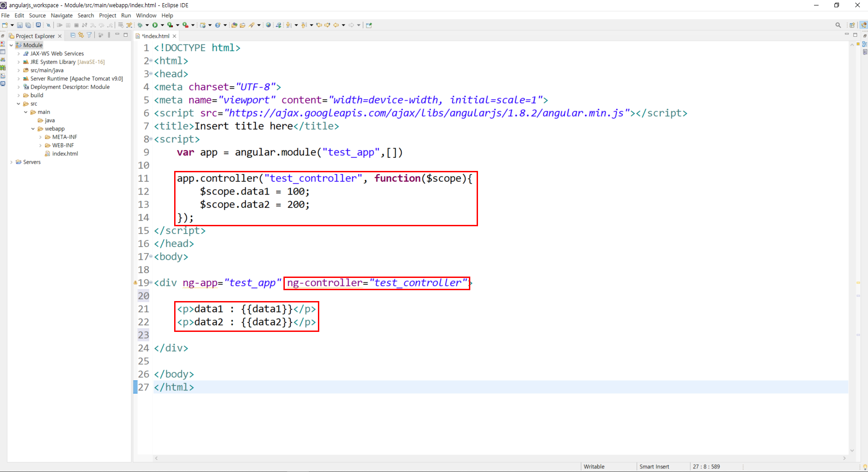Click the Open a Terminal toolbar icon
Viewport: 868px width, 472px height.
coord(38,25)
